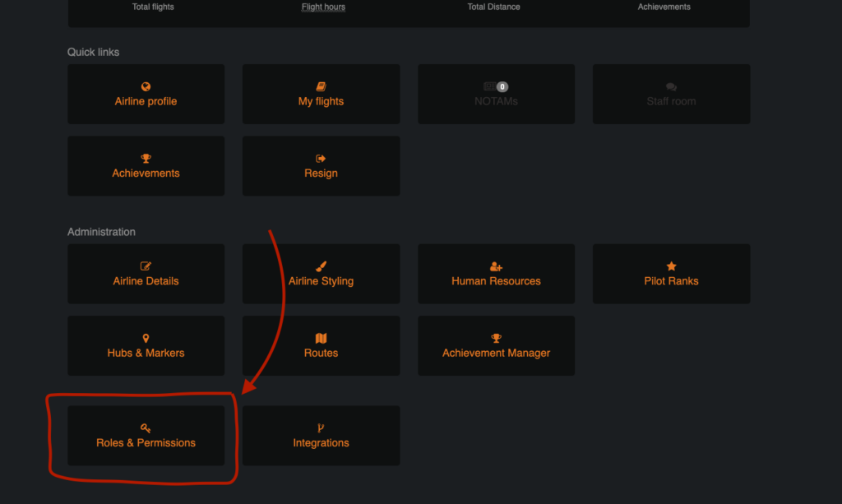Click the key icon above Roles & Permissions
The height and width of the screenshot is (504, 842).
[x=146, y=428]
